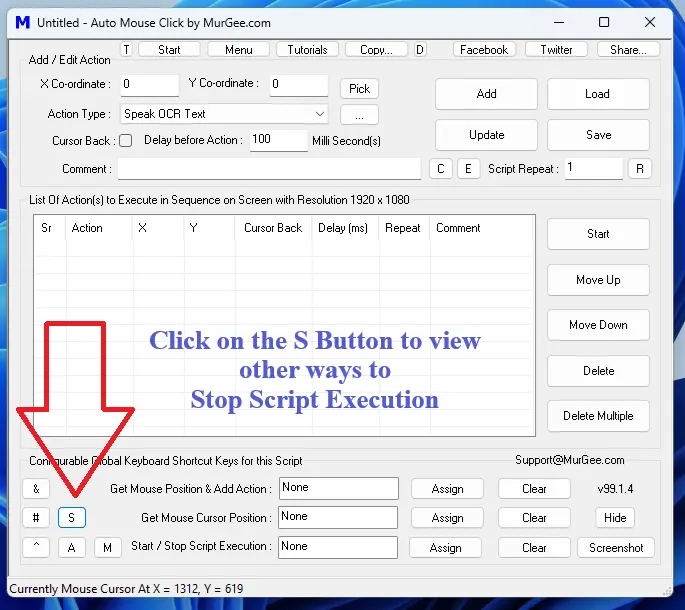Screen dimensions: 685x610
Task: Click the Support@MurGee.com text
Action: pos(570,460)
